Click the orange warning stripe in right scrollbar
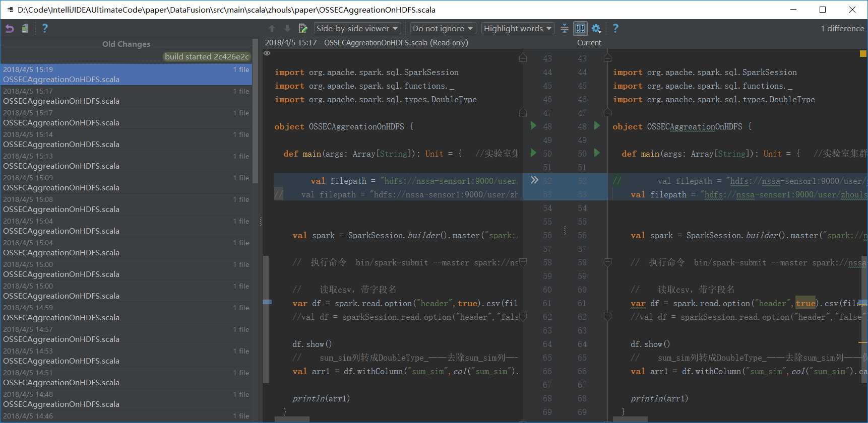 [x=863, y=342]
